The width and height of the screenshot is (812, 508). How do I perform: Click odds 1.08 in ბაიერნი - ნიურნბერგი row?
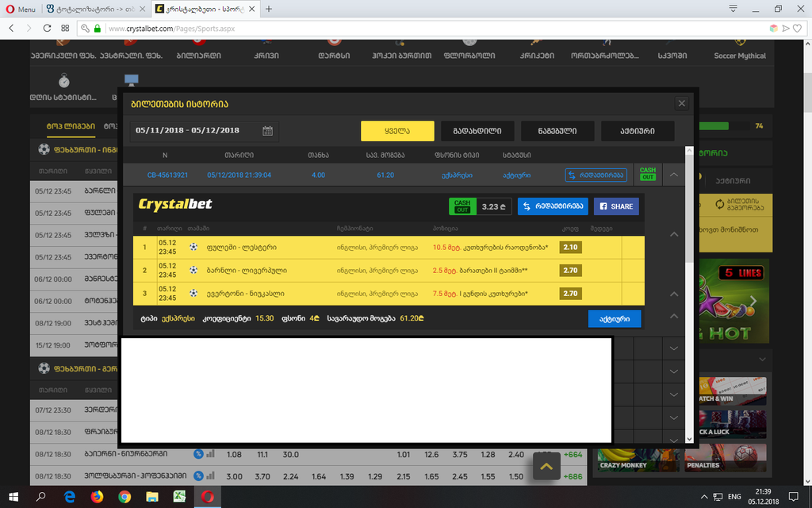[234, 455]
